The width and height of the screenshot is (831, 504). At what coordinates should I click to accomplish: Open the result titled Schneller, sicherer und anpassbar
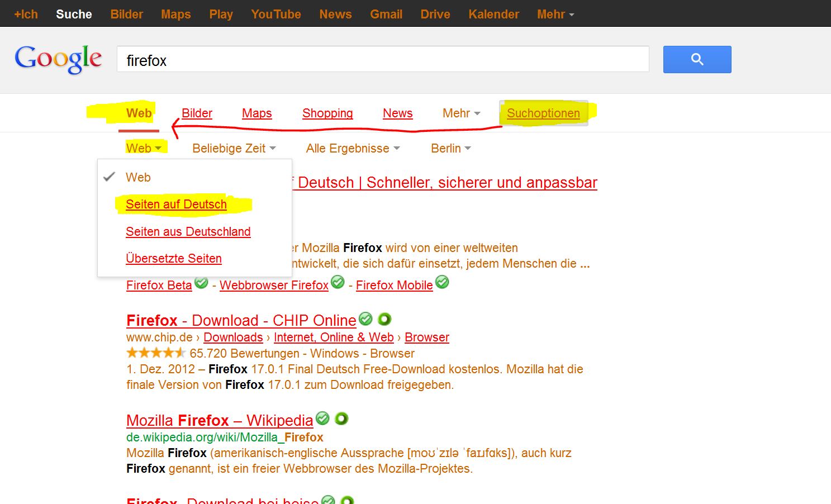445,183
